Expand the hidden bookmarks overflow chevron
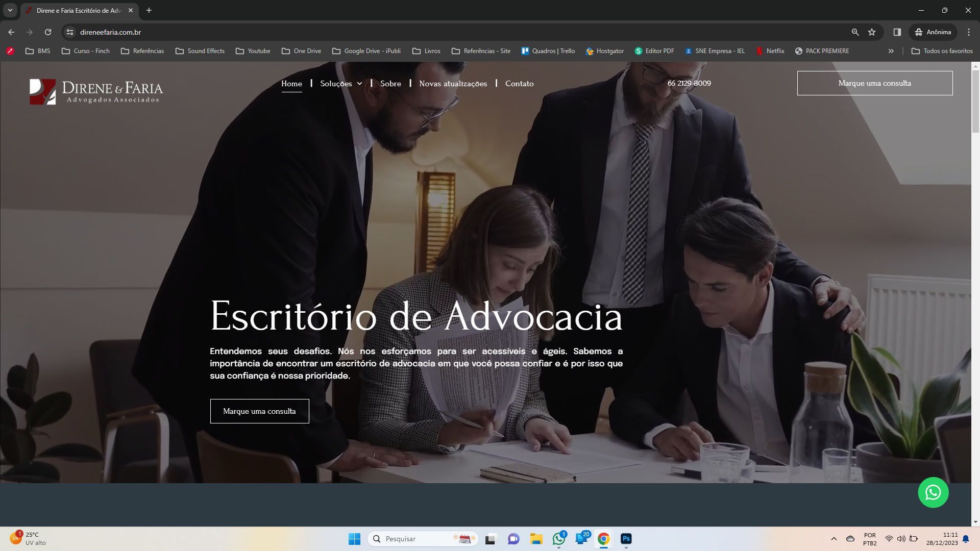This screenshot has height=551, width=980. pyautogui.click(x=891, y=51)
